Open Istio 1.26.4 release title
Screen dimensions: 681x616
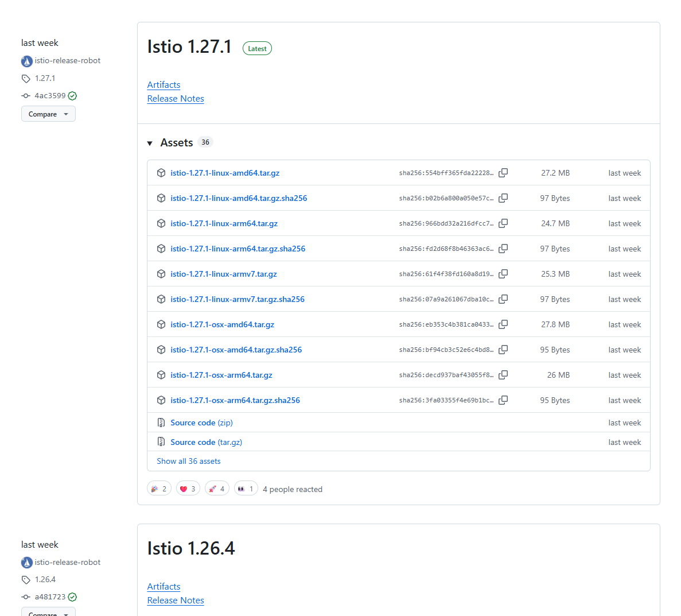[x=191, y=548]
